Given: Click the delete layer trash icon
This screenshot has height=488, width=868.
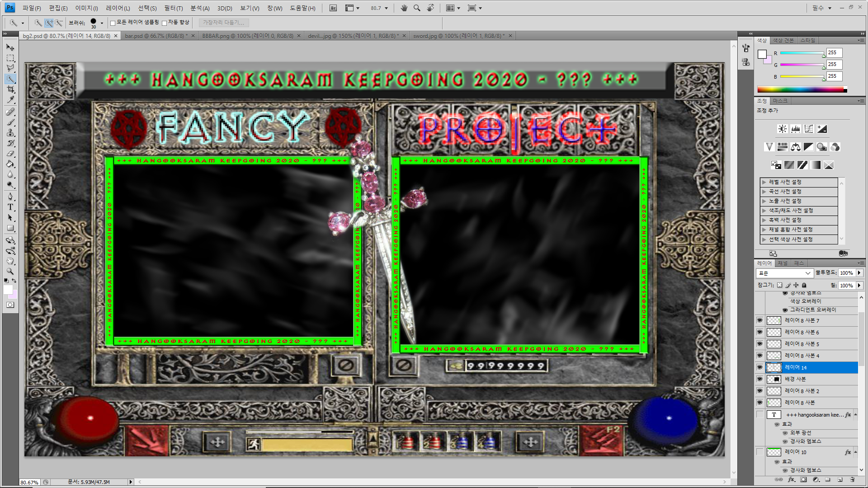Looking at the screenshot, I should pos(852,480).
